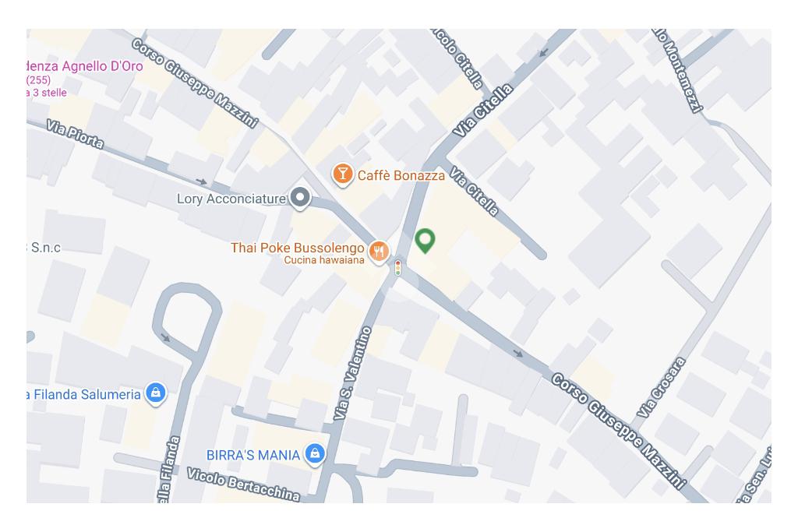Click the Vicolo Bertacchina street label

coord(243,484)
